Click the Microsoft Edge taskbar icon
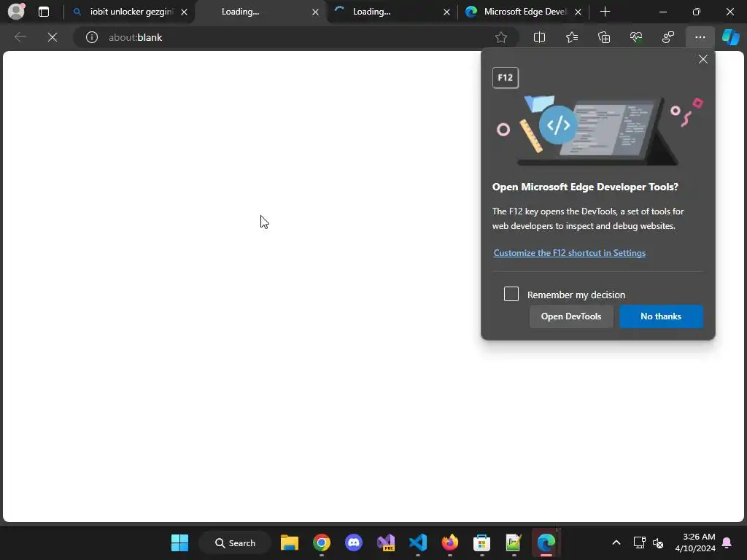The width and height of the screenshot is (747, 560). pos(546,542)
